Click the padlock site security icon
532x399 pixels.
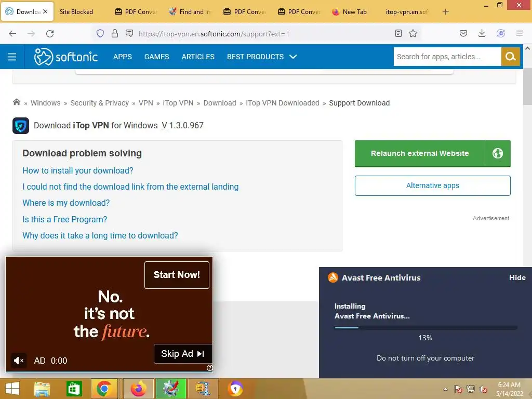click(115, 33)
